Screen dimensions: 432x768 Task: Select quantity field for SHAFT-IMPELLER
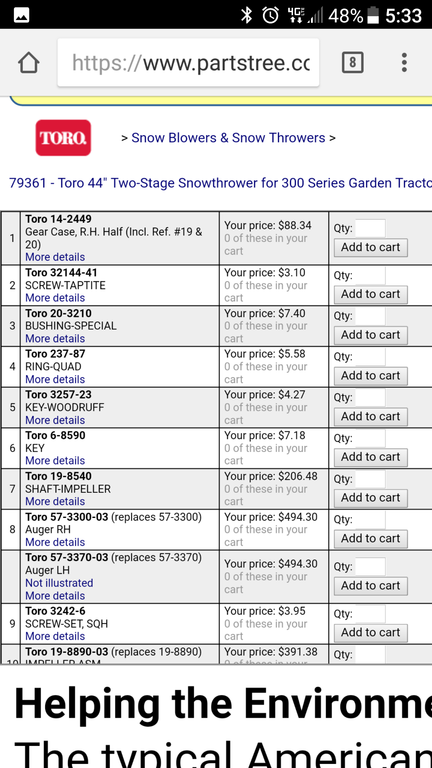click(x=370, y=479)
